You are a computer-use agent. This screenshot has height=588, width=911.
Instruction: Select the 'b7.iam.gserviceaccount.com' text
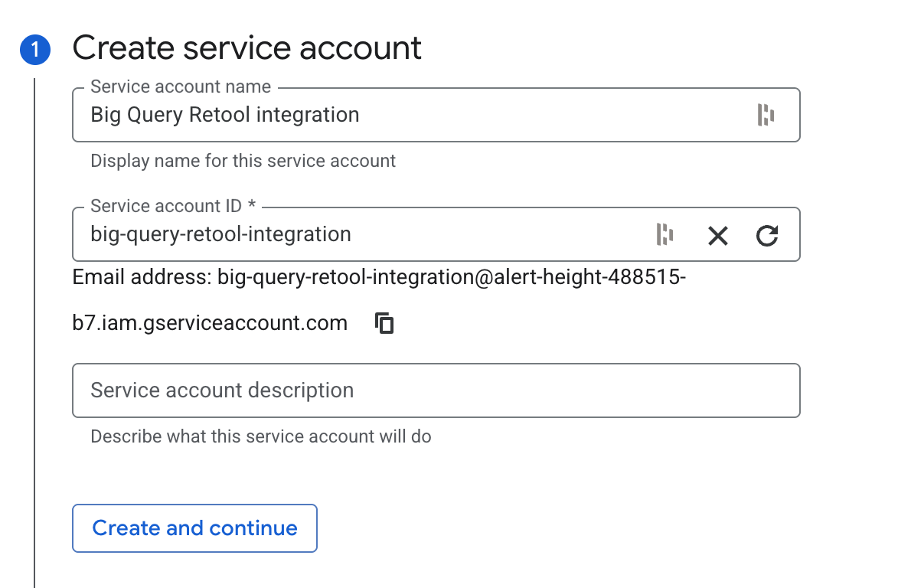tap(210, 323)
